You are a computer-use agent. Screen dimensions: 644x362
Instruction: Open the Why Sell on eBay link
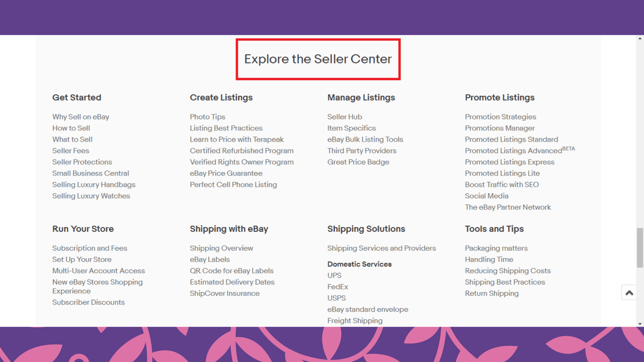point(80,117)
